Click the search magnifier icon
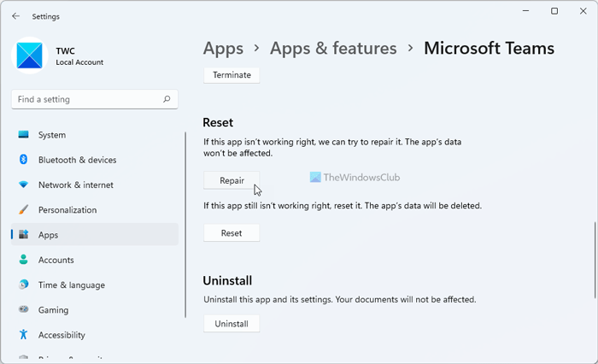Viewport: 598px width, 364px height. [167, 99]
